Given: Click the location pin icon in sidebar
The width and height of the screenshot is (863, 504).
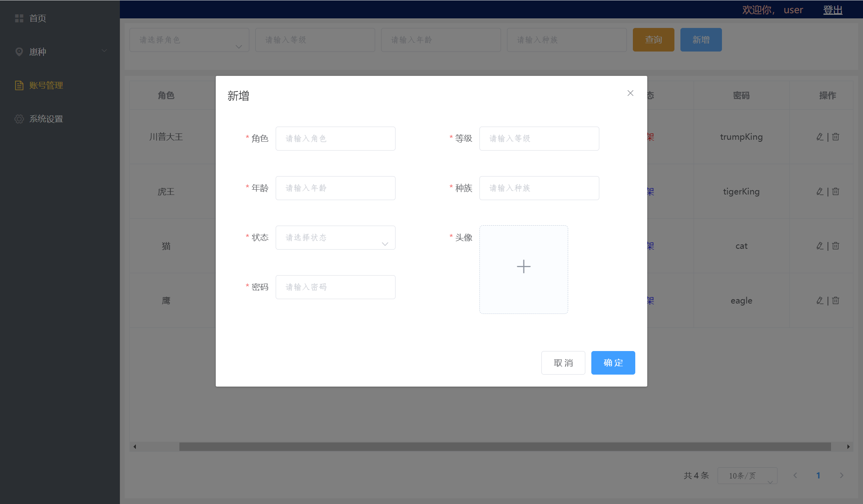Looking at the screenshot, I should click(19, 52).
